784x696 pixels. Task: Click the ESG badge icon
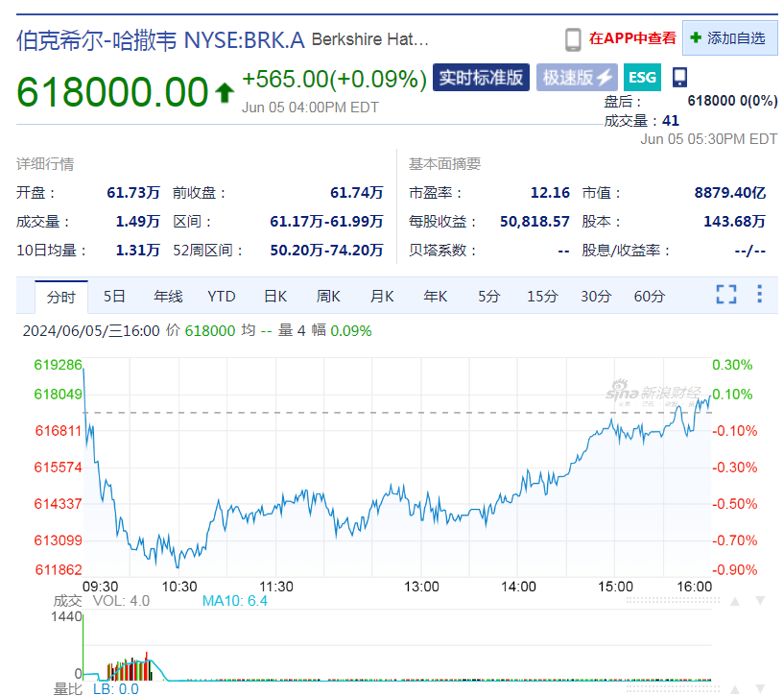642,78
